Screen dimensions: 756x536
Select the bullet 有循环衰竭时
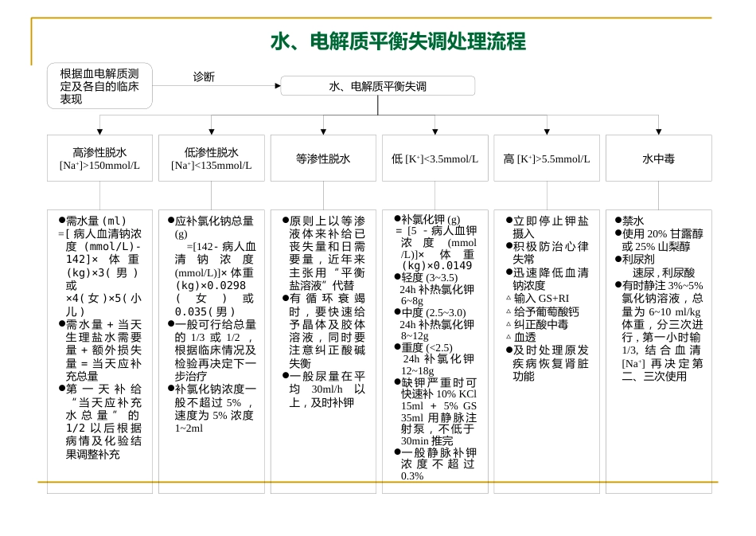click(324, 331)
